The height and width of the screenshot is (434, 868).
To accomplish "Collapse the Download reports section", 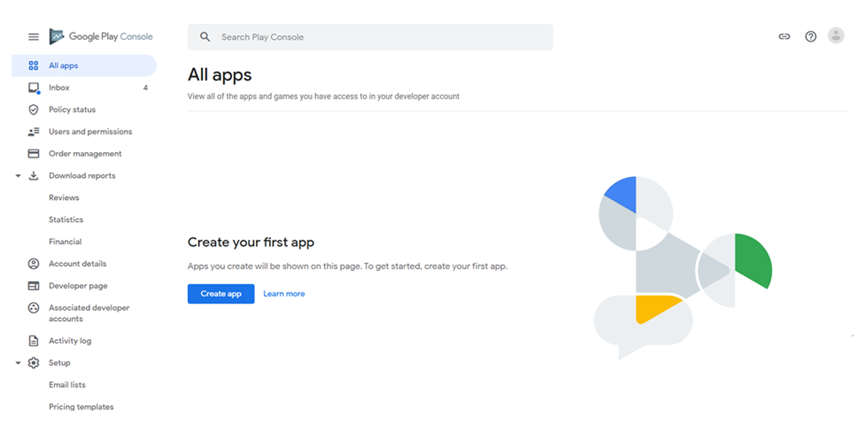I will (17, 175).
